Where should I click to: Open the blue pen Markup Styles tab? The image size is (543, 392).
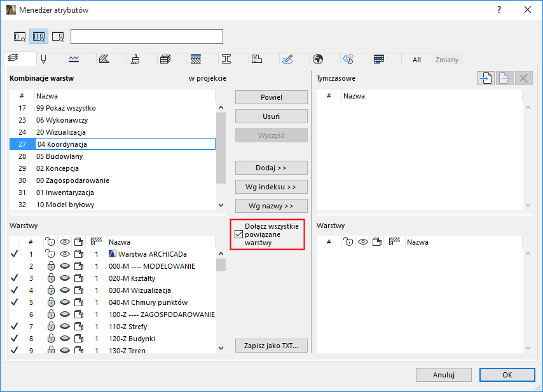click(287, 59)
